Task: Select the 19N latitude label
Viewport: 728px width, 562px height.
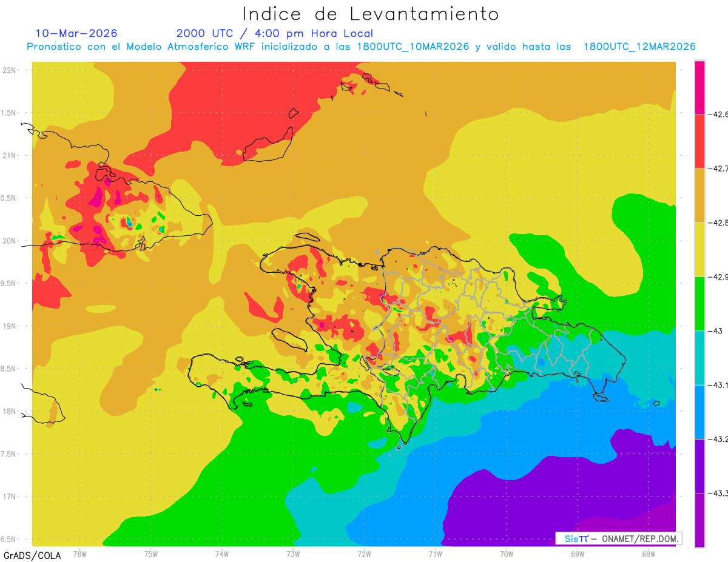Action: (x=9, y=326)
